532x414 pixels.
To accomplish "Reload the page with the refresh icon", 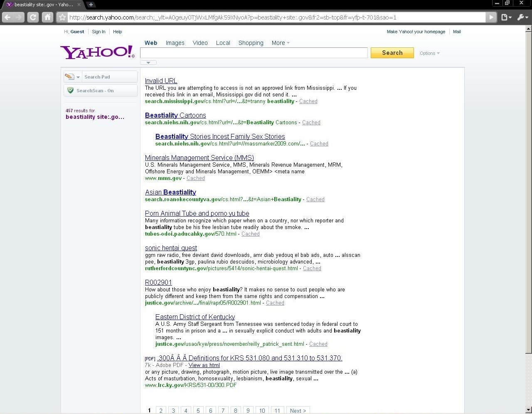I will click(x=33, y=17).
